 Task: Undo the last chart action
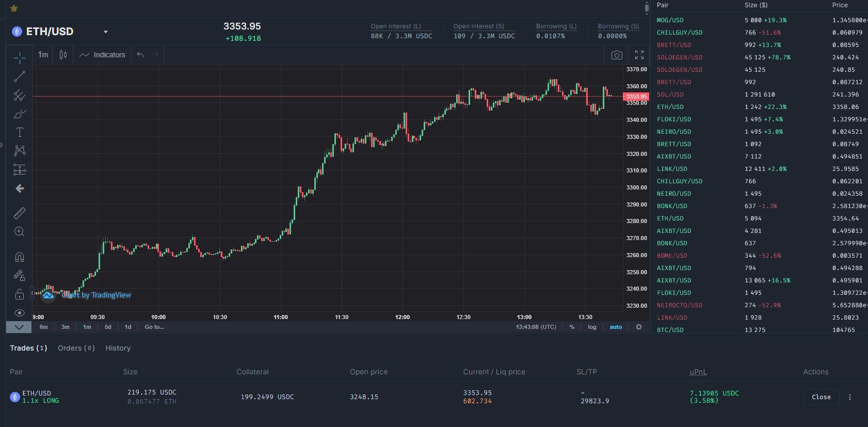140,55
